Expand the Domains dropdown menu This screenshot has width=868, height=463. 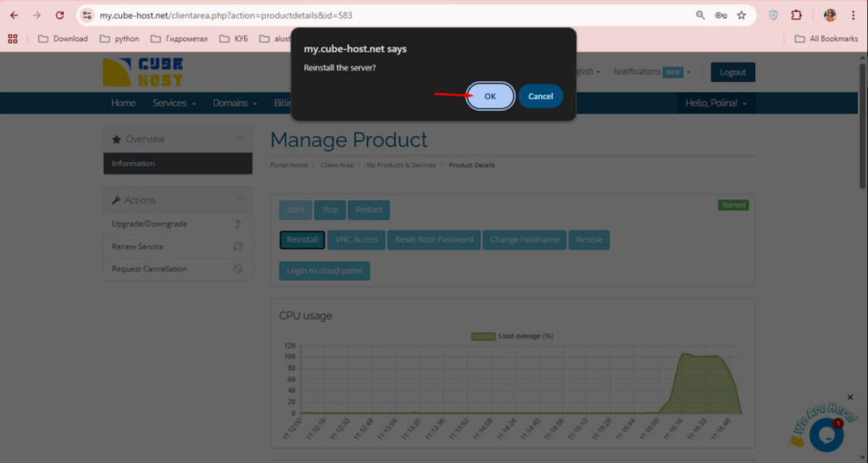tap(235, 103)
